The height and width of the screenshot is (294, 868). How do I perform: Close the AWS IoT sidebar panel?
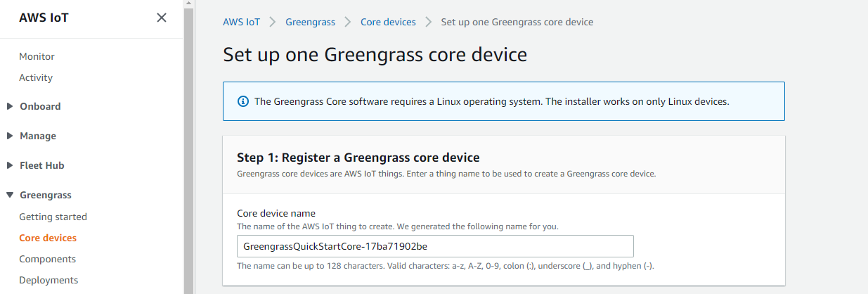[x=162, y=18]
